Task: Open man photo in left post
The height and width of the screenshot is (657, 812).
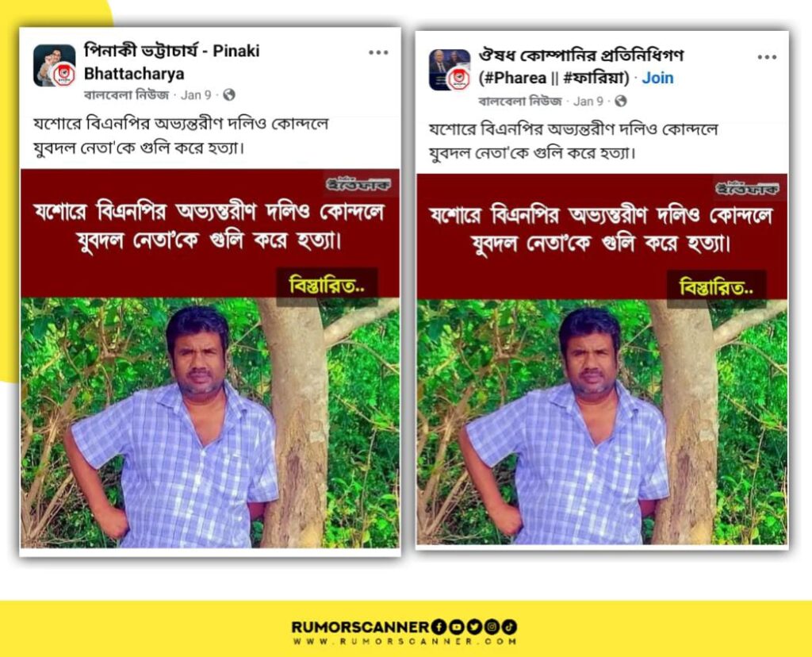Action: click(x=209, y=422)
